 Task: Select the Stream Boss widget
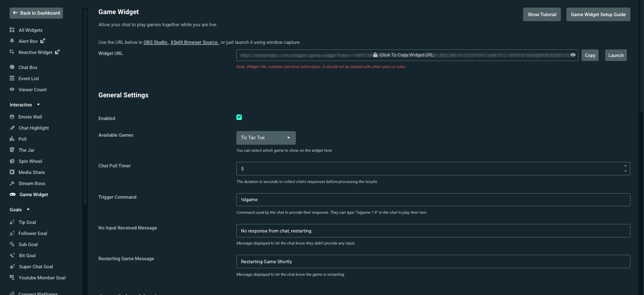tap(31, 183)
